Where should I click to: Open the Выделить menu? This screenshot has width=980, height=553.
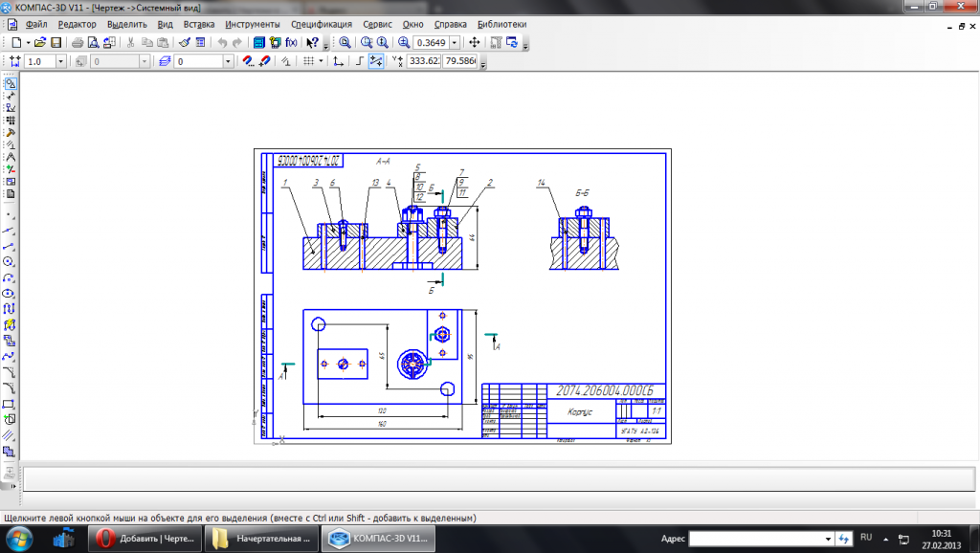pyautogui.click(x=127, y=24)
